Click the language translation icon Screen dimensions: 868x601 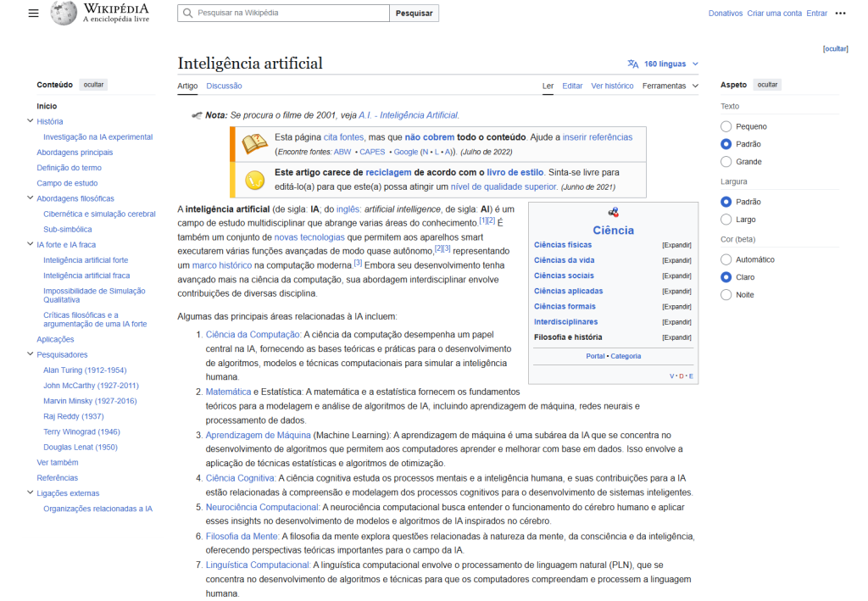click(x=632, y=64)
